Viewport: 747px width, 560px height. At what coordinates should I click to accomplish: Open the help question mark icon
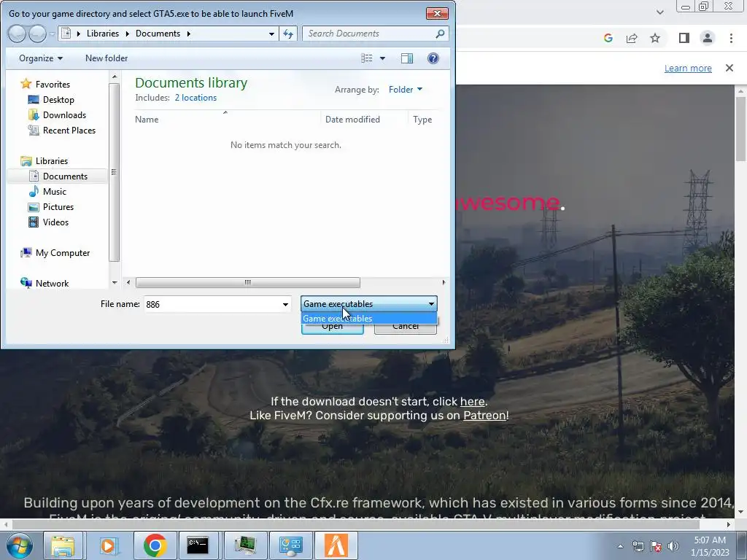pos(433,58)
